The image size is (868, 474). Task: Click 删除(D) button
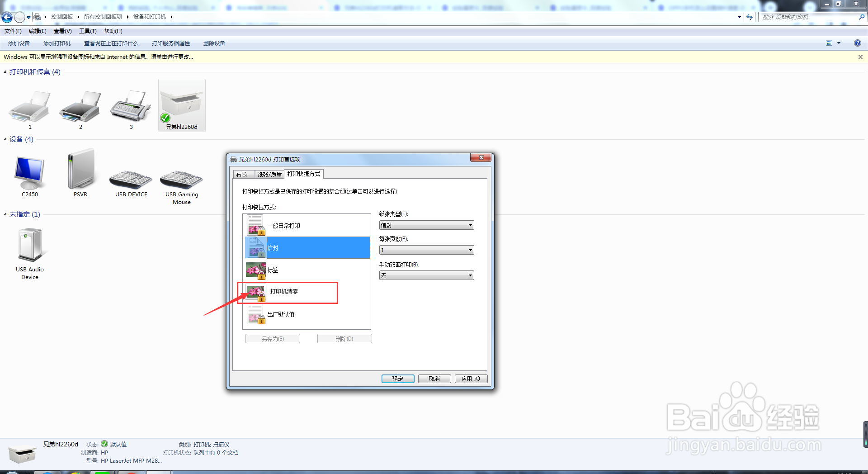[x=344, y=339]
